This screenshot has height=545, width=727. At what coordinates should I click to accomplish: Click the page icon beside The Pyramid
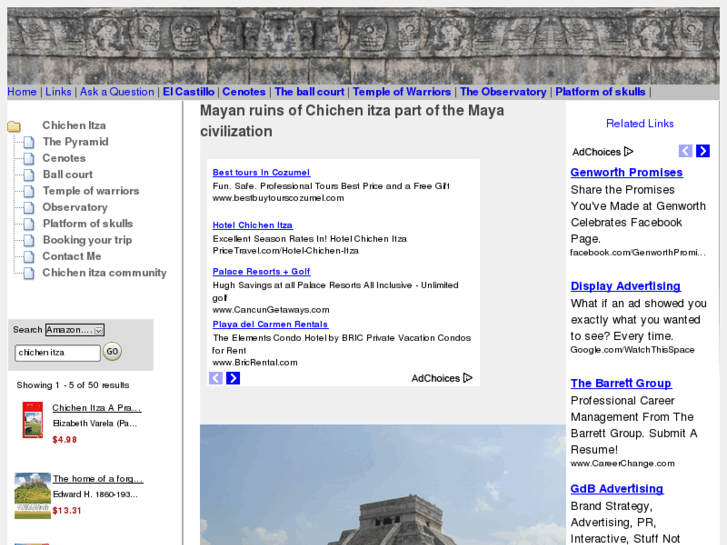pyautogui.click(x=29, y=142)
